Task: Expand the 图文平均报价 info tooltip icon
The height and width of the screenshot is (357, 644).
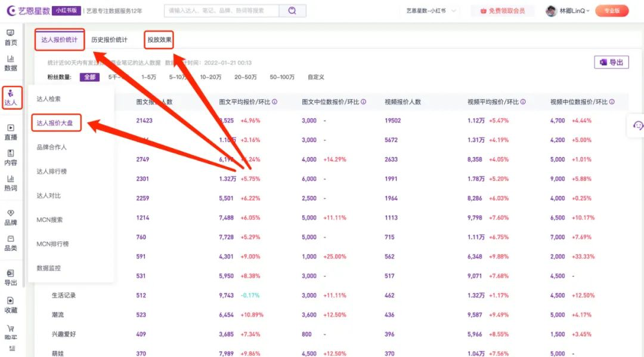Action: [x=274, y=102]
